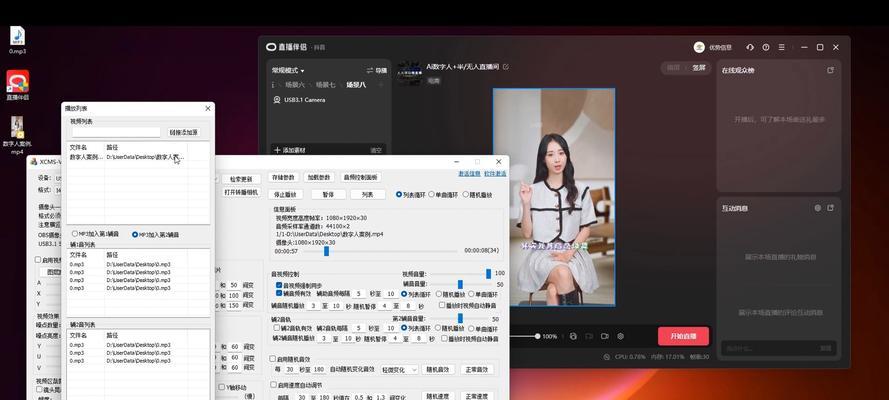This screenshot has height=400, width=889.
Task: Click the 列表 button
Action: pos(368,194)
